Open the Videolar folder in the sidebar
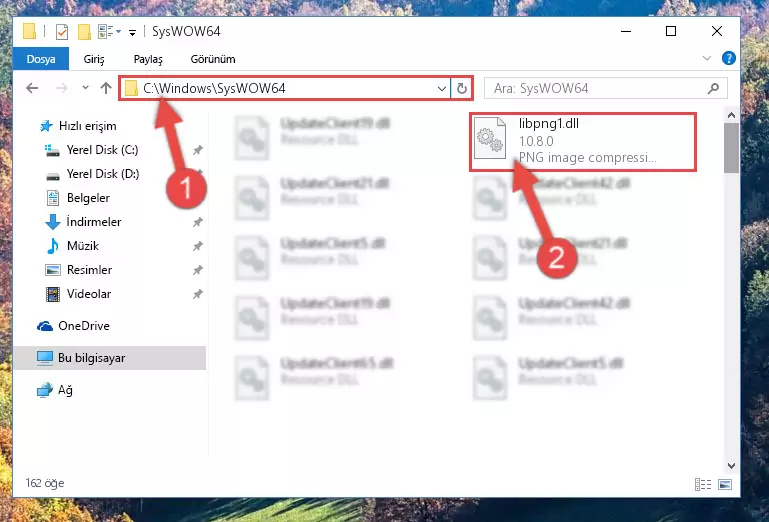The width and height of the screenshot is (769, 522). pyautogui.click(x=78, y=294)
